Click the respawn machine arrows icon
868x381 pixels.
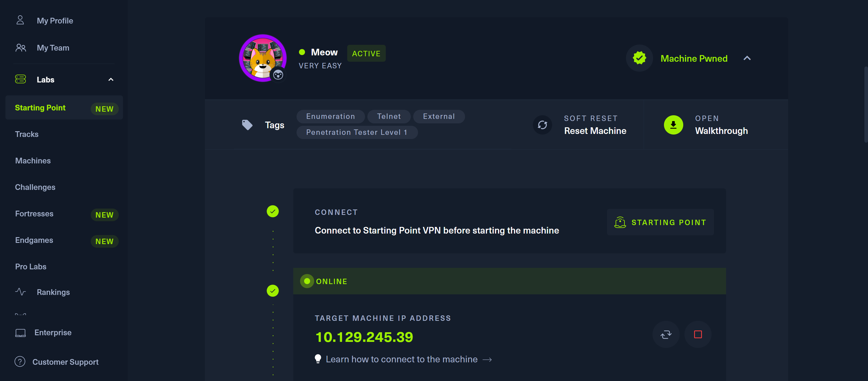666,334
